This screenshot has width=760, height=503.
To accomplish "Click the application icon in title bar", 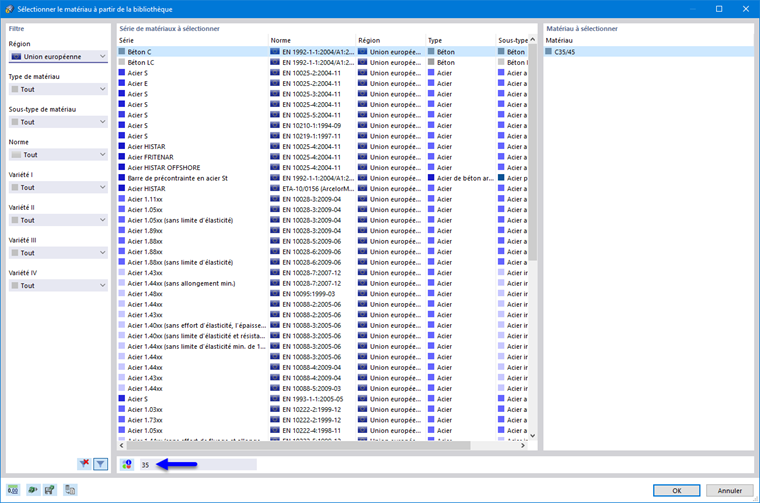I will pos(9,9).
